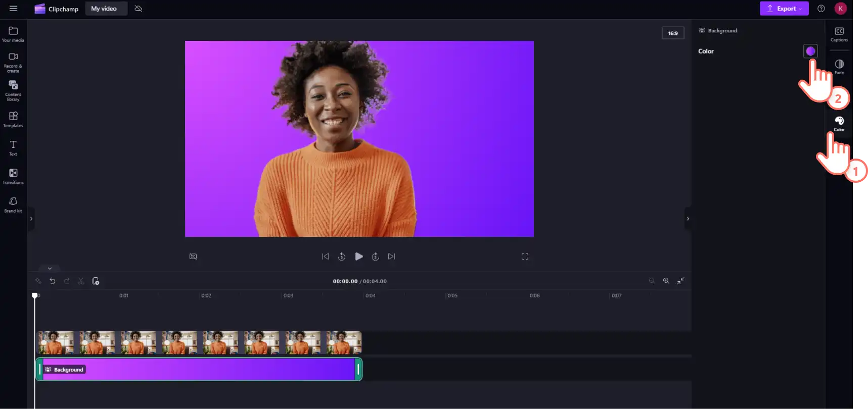Play the video preview
Image resolution: width=868 pixels, height=409 pixels.
coord(359,257)
